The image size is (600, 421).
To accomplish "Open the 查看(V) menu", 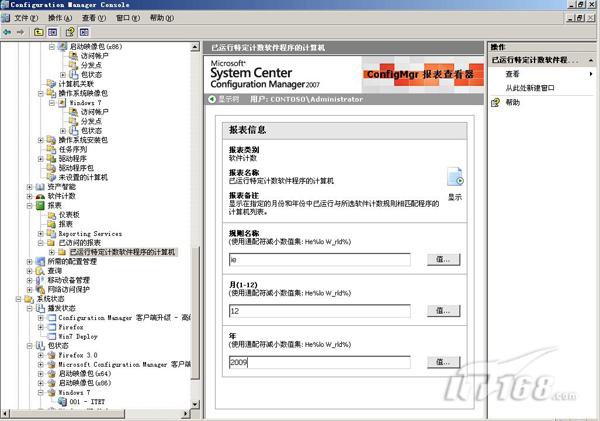I will 94,18.
